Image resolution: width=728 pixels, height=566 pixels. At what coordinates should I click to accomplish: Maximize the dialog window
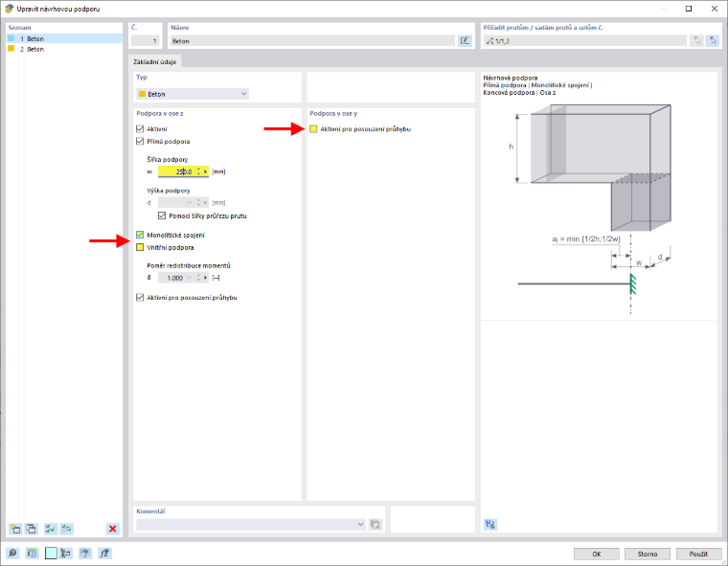click(689, 9)
